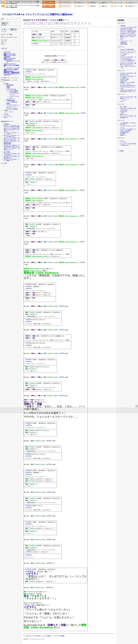138x644 pixels.
Task: Open the wiki title バトルロイヤルR+α link
Action: (x=37, y=14)
